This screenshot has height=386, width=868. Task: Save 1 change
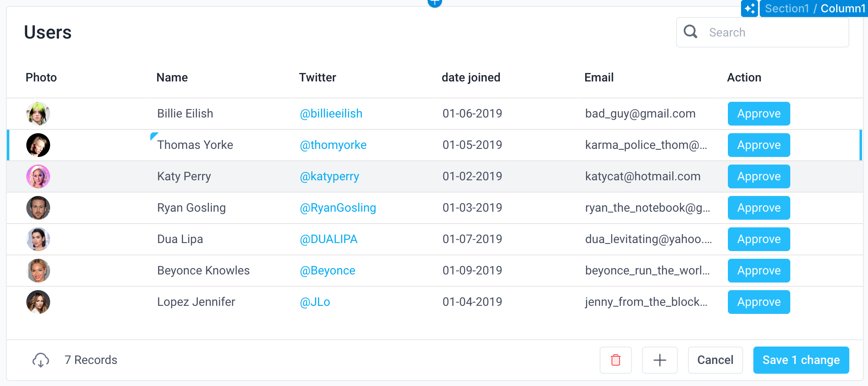coord(800,360)
